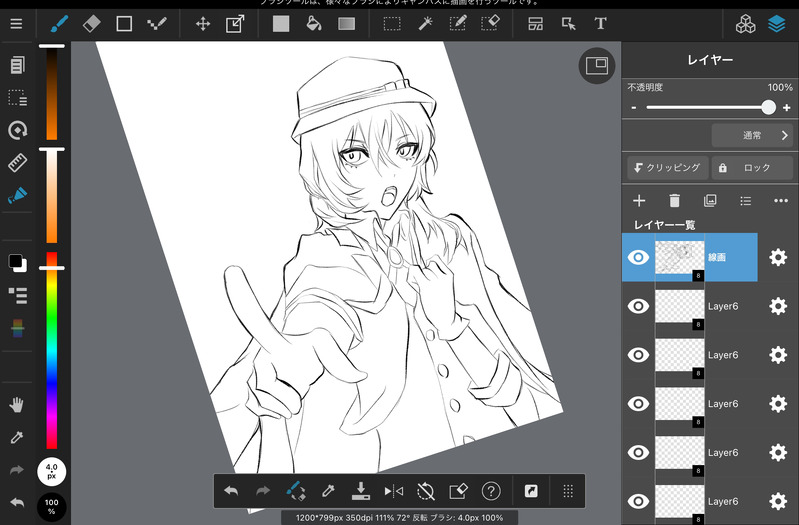The image size is (799, 525).
Task: Tap the clear layer icon in bottom bar
Action: [x=458, y=491]
